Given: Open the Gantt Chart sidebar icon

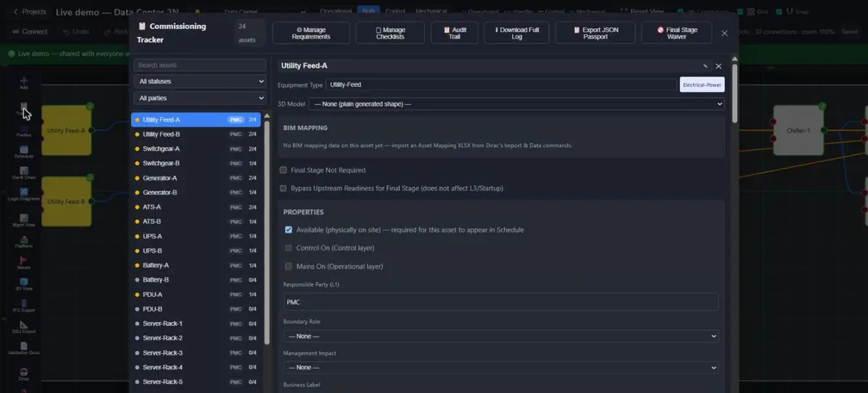Looking at the screenshot, I should click(24, 172).
